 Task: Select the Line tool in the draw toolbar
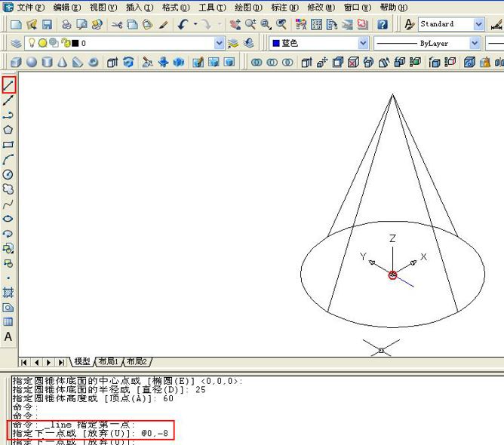[x=9, y=85]
